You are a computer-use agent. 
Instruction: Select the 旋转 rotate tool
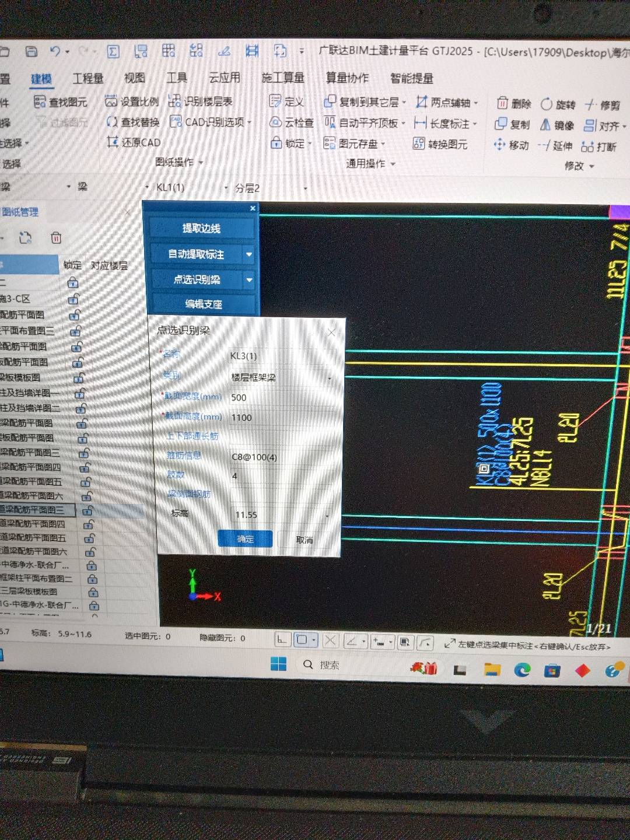tap(558, 104)
